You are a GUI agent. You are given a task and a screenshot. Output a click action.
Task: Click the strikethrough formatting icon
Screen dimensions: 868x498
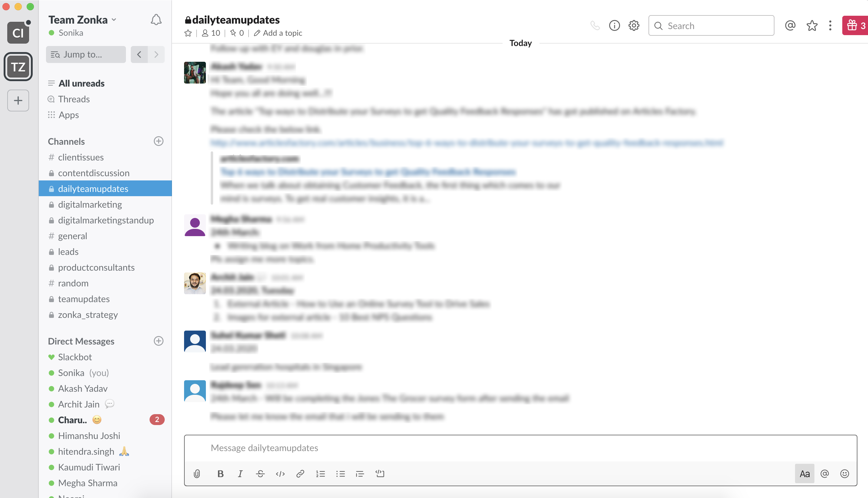tap(260, 473)
